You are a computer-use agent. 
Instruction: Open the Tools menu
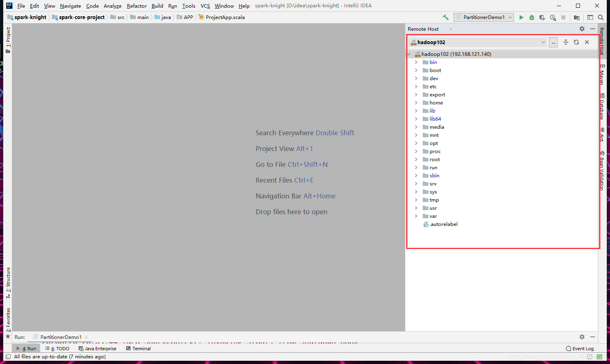pos(188,6)
